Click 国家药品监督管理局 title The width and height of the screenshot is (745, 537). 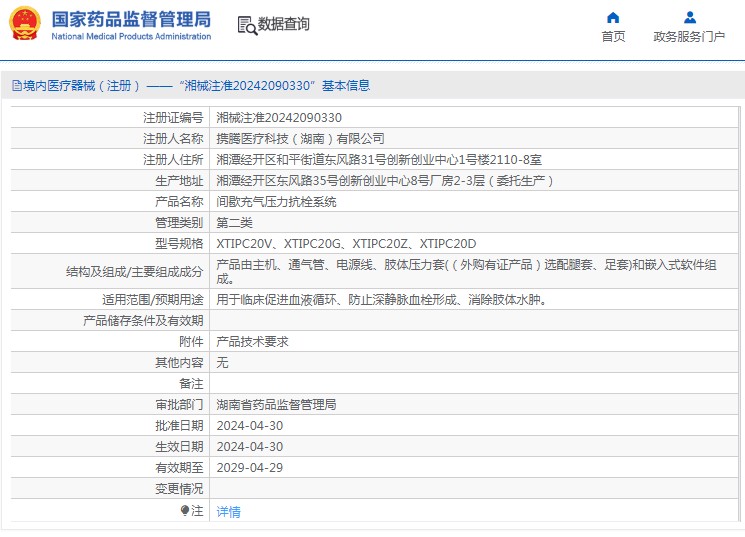point(131,19)
